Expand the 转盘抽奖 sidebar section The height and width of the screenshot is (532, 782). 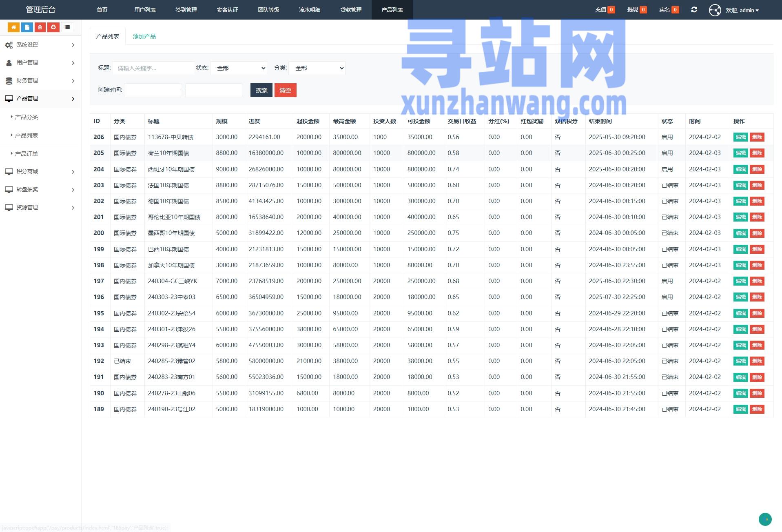pos(40,190)
